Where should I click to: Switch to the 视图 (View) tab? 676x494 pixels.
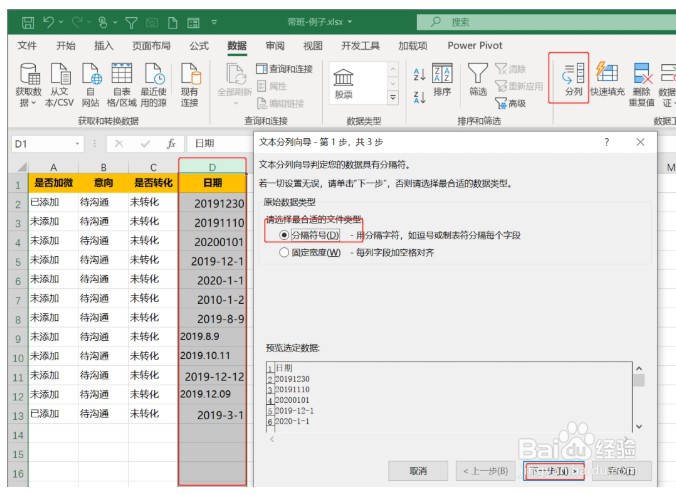[x=313, y=45]
